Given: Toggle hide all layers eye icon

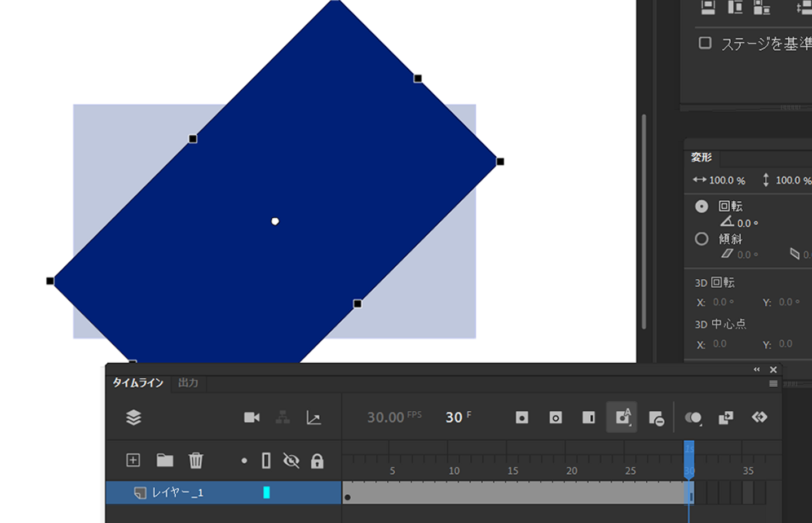Looking at the screenshot, I should pos(291,461).
